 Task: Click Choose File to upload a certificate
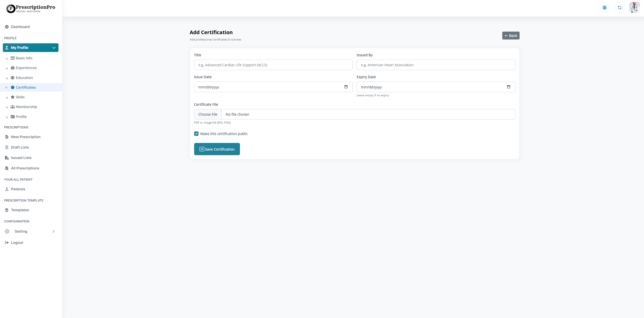tap(208, 114)
